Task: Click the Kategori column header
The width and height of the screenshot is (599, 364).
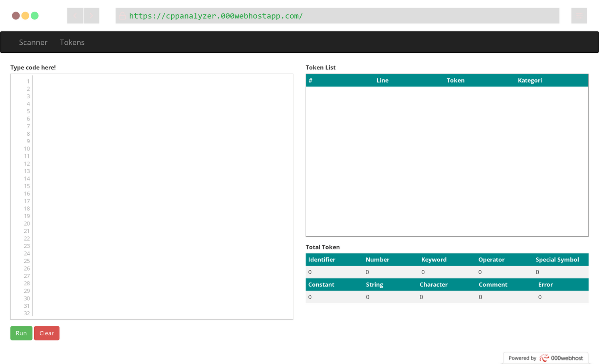Action: (530, 80)
